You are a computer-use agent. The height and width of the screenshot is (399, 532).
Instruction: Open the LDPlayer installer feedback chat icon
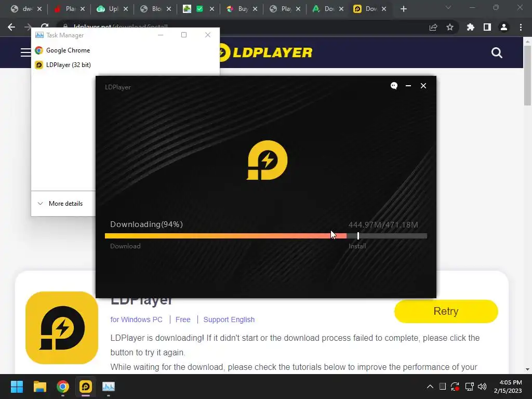(394, 86)
